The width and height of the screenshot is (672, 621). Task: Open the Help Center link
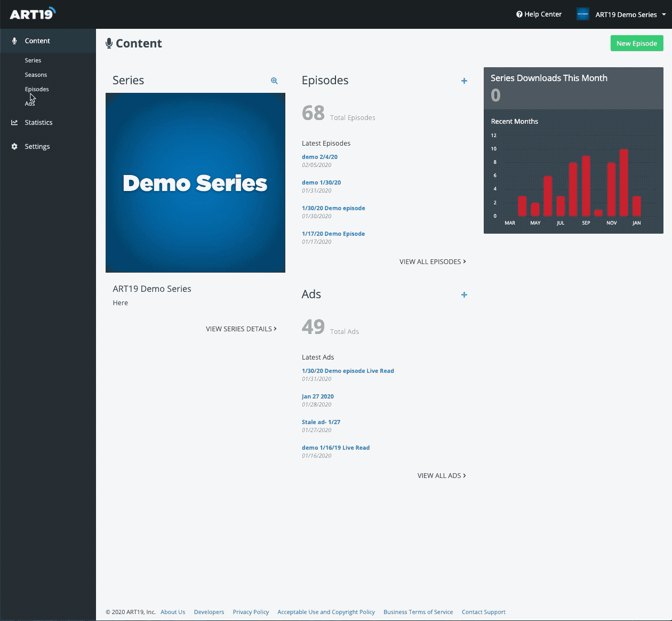click(x=539, y=14)
